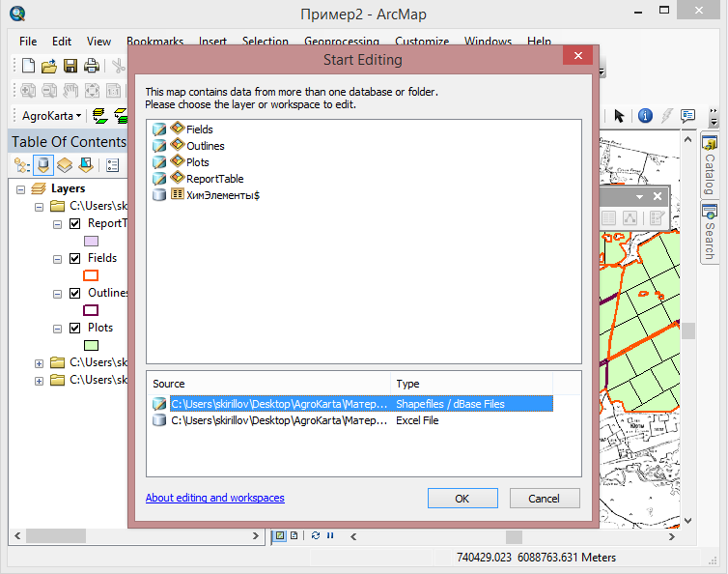The height and width of the screenshot is (574, 728).
Task: Choose the Select Elements arrow tool
Action: pos(619,115)
